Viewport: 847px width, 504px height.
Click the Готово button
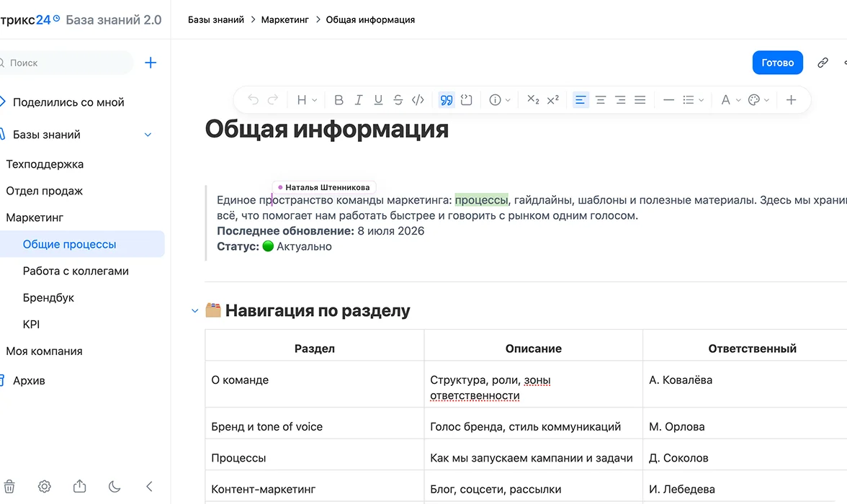tap(777, 63)
